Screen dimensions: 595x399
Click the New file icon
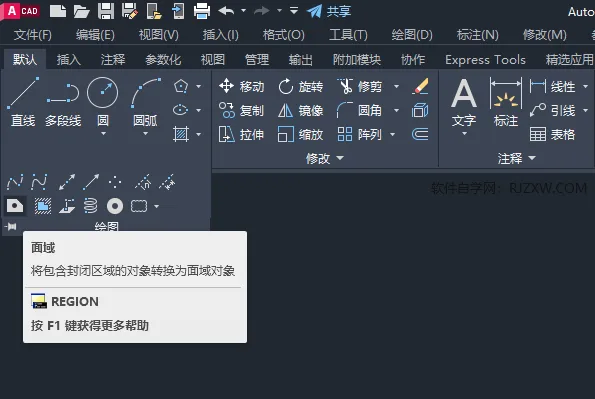pos(58,11)
